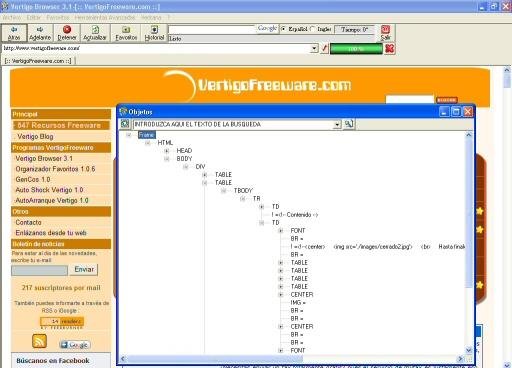This screenshot has width=512, height=368.
Task: Select the Español radio button
Action: (283, 29)
